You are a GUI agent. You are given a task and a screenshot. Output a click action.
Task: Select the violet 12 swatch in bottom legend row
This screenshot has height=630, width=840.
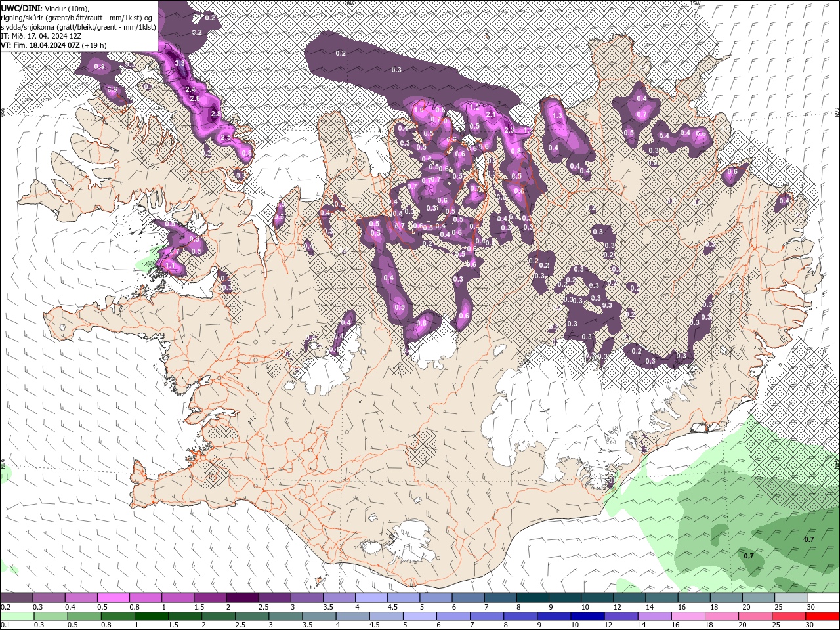(620, 616)
